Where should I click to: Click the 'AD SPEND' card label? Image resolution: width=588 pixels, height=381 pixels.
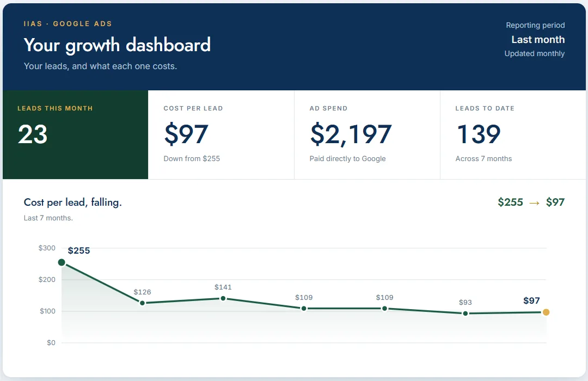coord(328,108)
